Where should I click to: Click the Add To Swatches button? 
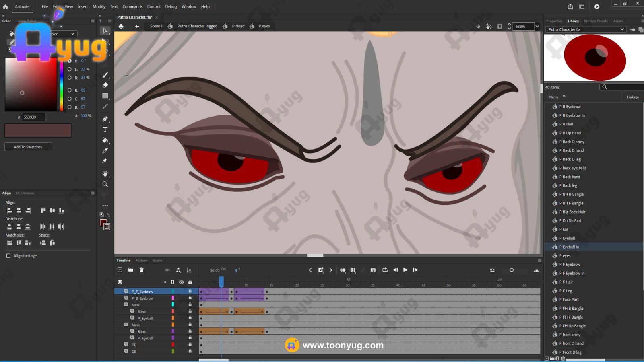tap(28, 147)
